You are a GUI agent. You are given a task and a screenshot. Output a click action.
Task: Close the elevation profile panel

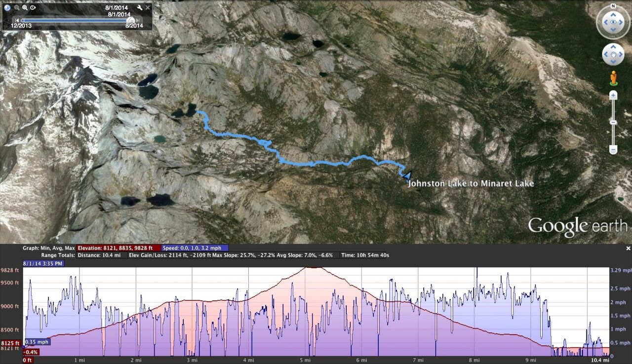[x=628, y=248]
